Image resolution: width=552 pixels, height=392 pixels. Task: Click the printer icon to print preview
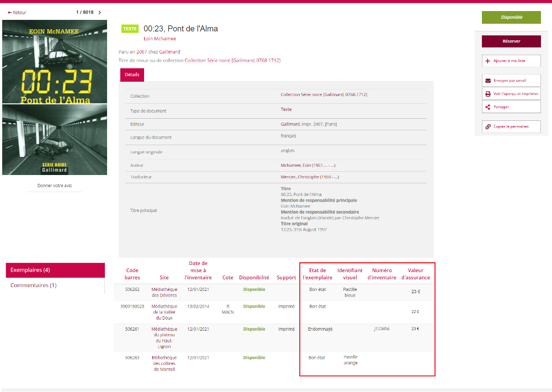(487, 94)
